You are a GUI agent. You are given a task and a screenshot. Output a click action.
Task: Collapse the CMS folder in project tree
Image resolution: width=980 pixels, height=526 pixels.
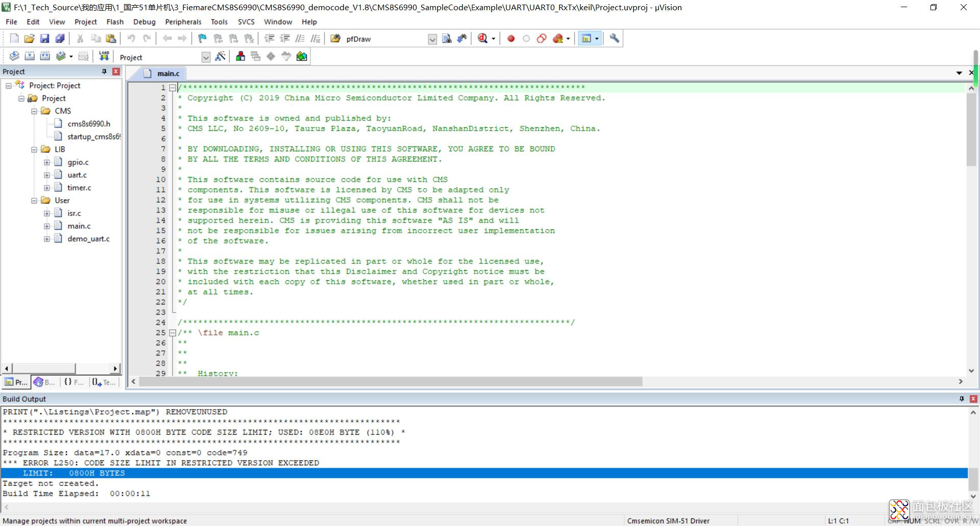(34, 111)
